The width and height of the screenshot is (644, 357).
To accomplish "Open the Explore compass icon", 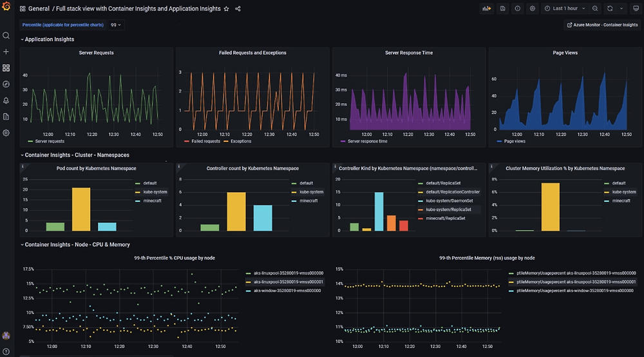I will (6, 84).
